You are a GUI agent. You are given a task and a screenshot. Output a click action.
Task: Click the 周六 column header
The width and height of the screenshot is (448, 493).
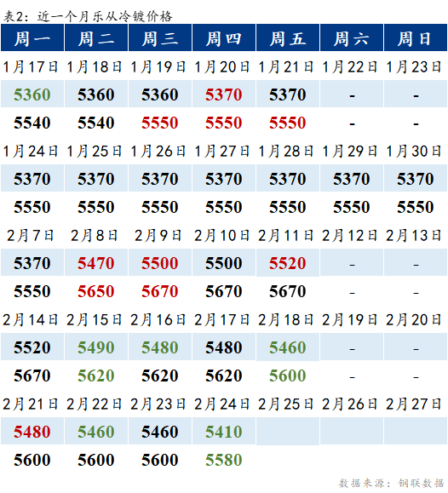click(352, 37)
